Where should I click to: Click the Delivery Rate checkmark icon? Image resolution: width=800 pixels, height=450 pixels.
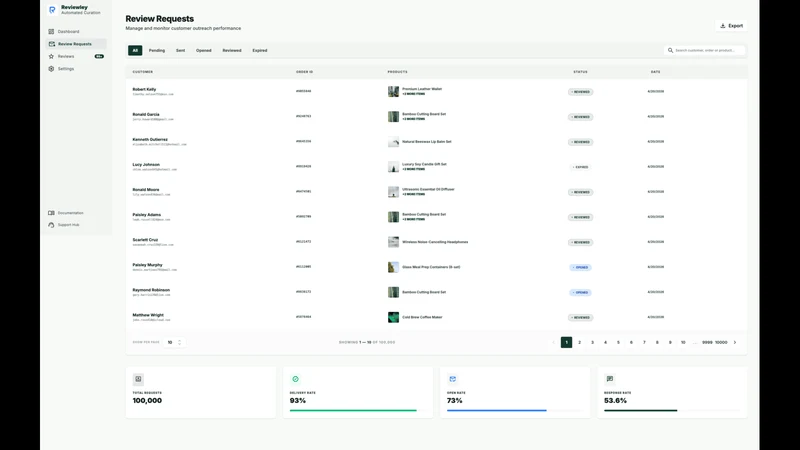[295, 379]
